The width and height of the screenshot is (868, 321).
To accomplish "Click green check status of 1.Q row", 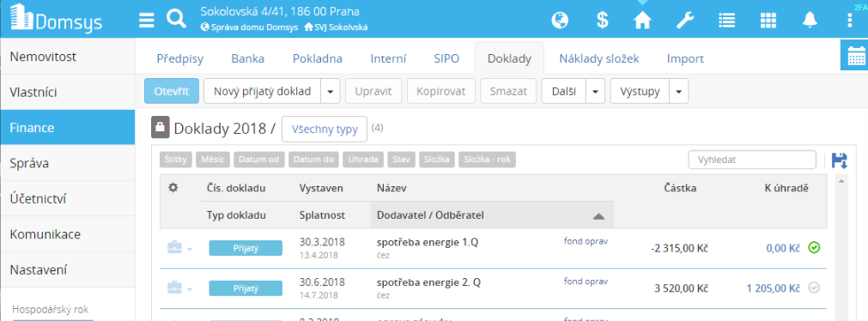I will 814,247.
